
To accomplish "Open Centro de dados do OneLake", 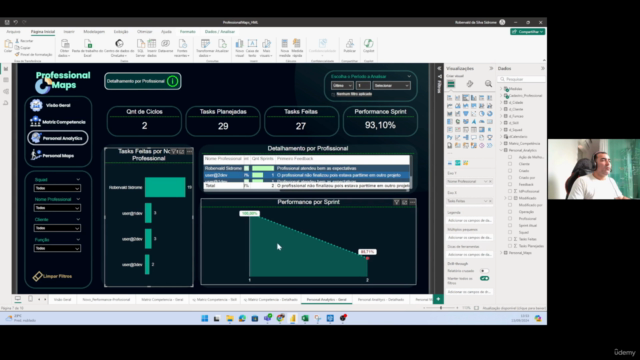I will click(119, 48).
